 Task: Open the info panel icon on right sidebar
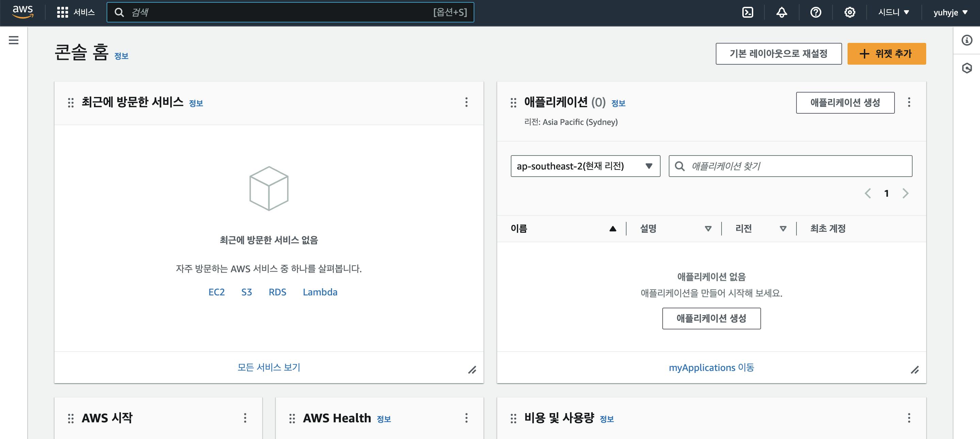[967, 40]
